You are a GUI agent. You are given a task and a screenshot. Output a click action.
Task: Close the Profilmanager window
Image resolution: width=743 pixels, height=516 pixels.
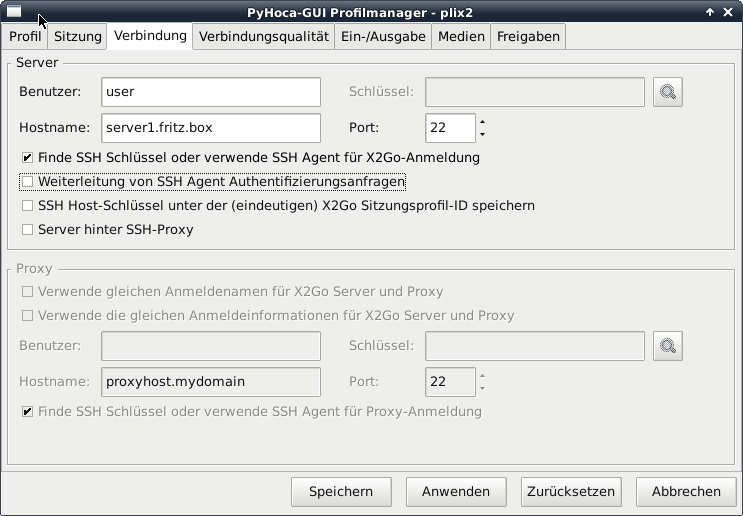pyautogui.click(x=728, y=12)
